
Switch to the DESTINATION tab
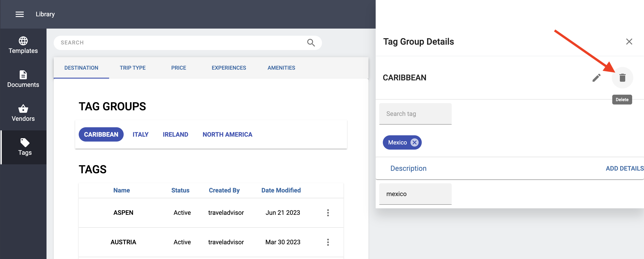(81, 68)
